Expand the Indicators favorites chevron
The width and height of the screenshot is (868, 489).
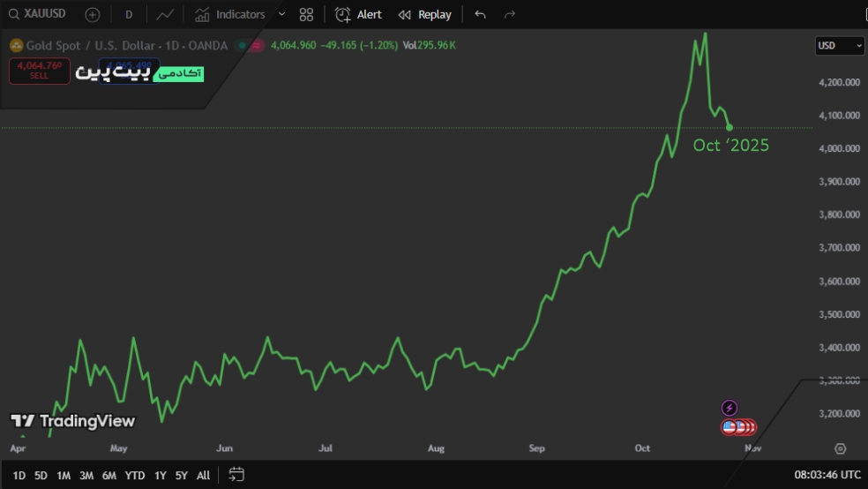pyautogui.click(x=281, y=15)
